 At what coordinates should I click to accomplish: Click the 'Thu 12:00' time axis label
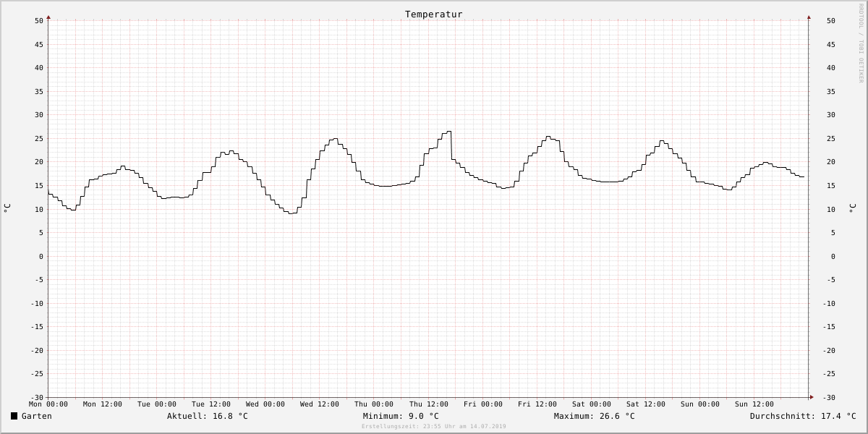(429, 404)
